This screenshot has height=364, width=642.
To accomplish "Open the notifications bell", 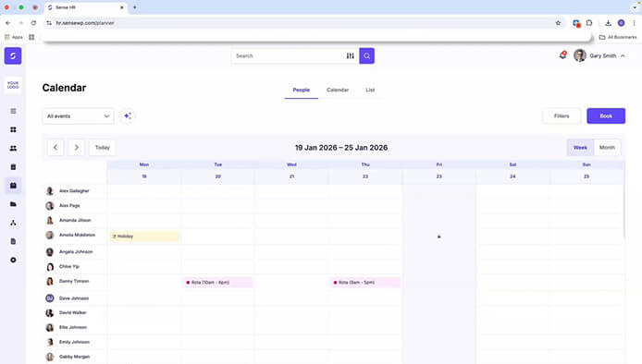I will [x=563, y=55].
